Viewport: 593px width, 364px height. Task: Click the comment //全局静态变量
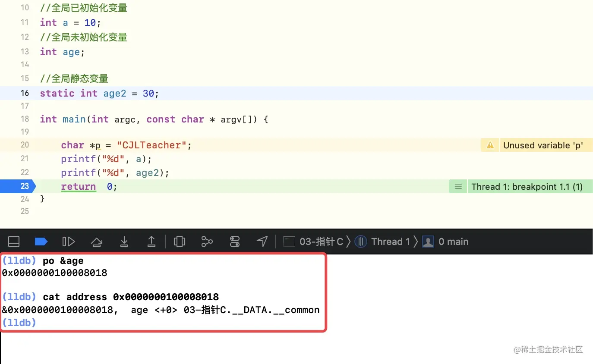point(74,79)
